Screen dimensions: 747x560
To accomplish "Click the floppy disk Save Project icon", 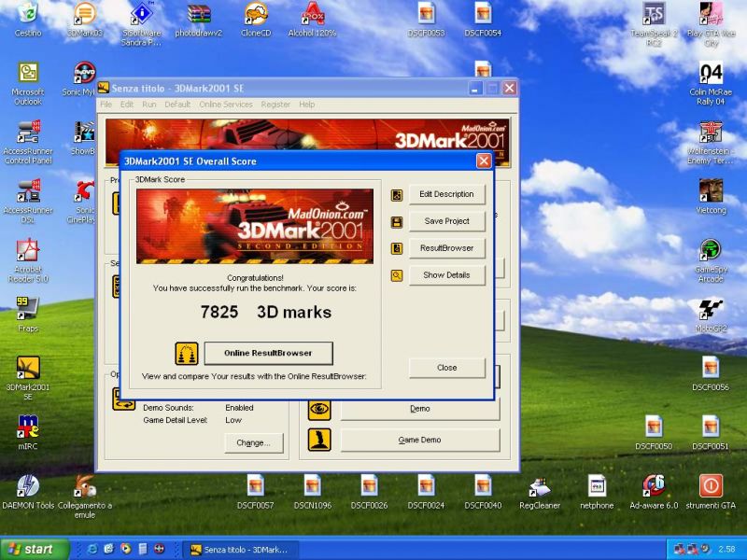I will click(x=396, y=222).
